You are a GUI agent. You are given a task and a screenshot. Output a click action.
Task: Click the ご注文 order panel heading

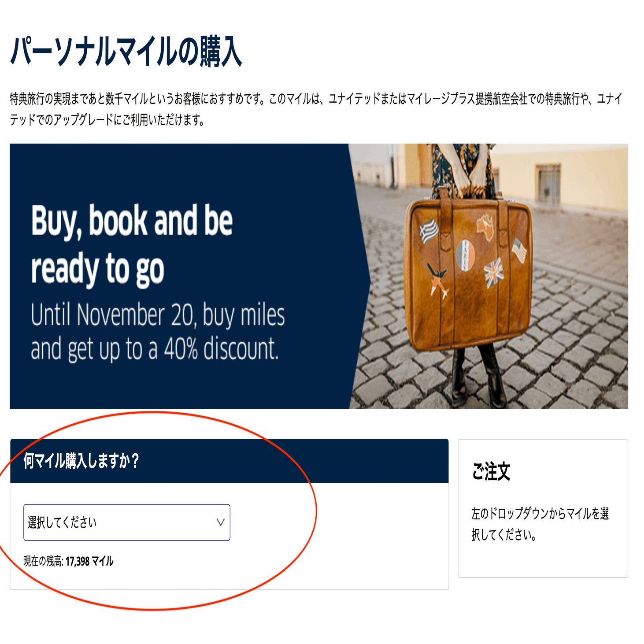click(x=491, y=471)
